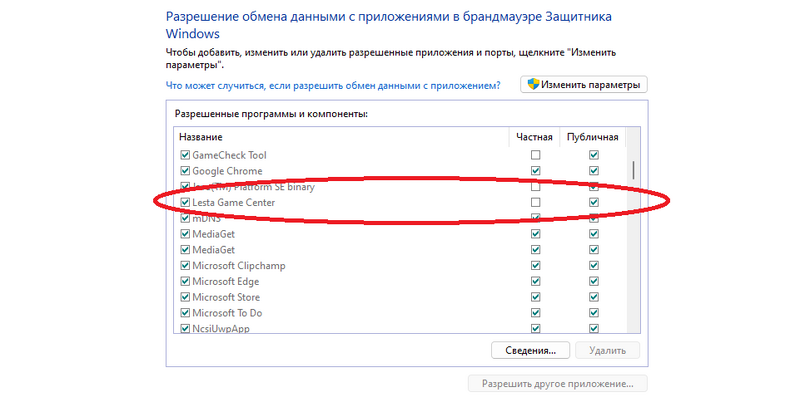The image size is (800, 402).
Task: Uncheck Публичная for Microsoft Store
Action: coord(594,297)
